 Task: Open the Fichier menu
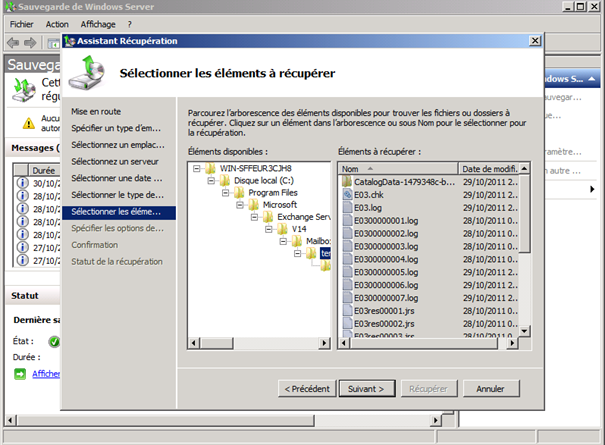(x=22, y=24)
